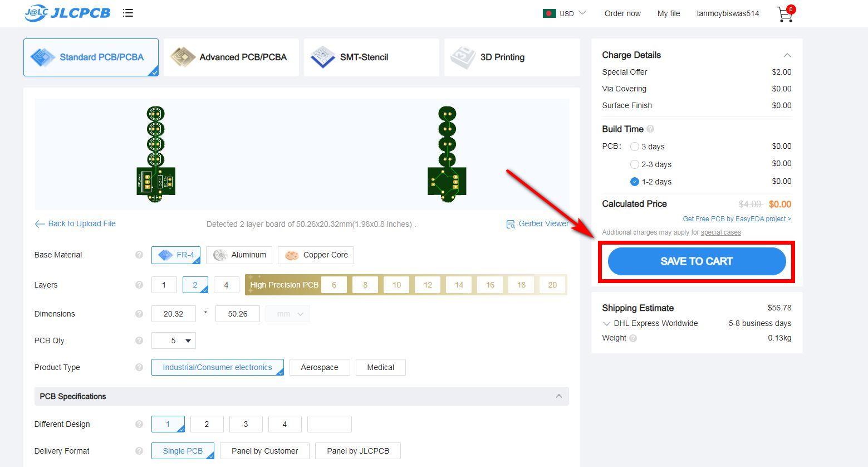Switch to SMT-Stencil tab
This screenshot has height=467, width=868.
click(371, 57)
